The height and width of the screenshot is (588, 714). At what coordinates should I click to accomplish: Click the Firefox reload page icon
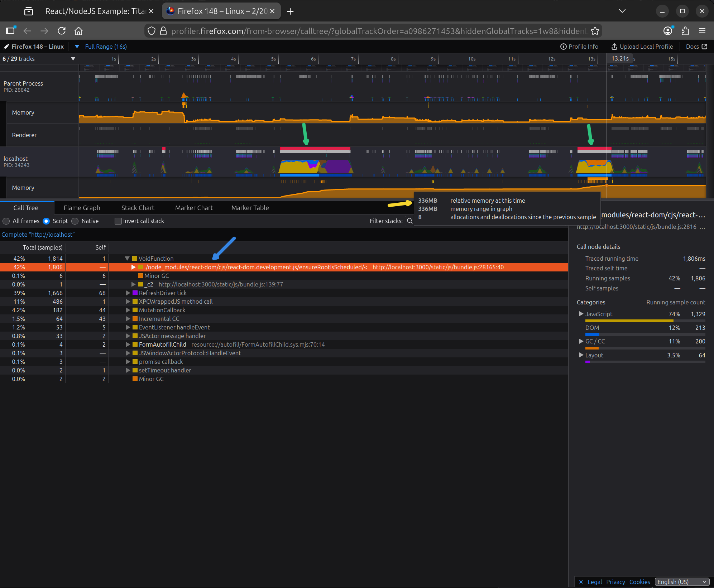pos(62,31)
